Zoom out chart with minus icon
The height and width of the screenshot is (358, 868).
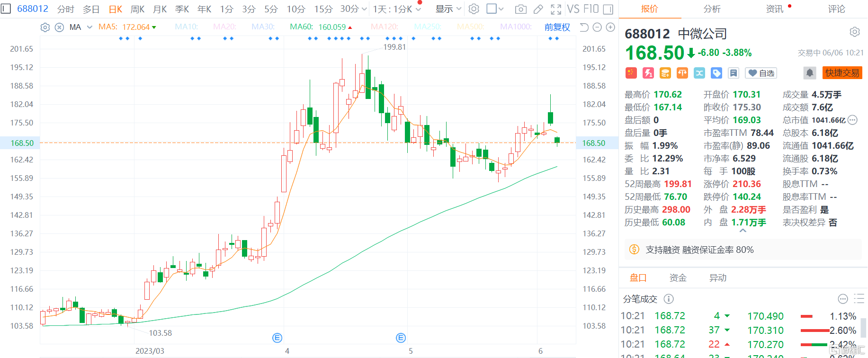597,27
